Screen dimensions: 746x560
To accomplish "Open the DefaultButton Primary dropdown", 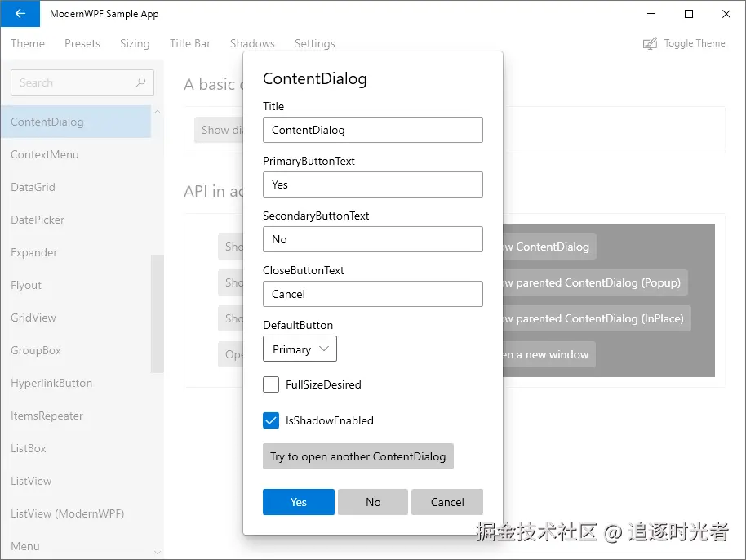I will pyautogui.click(x=300, y=349).
